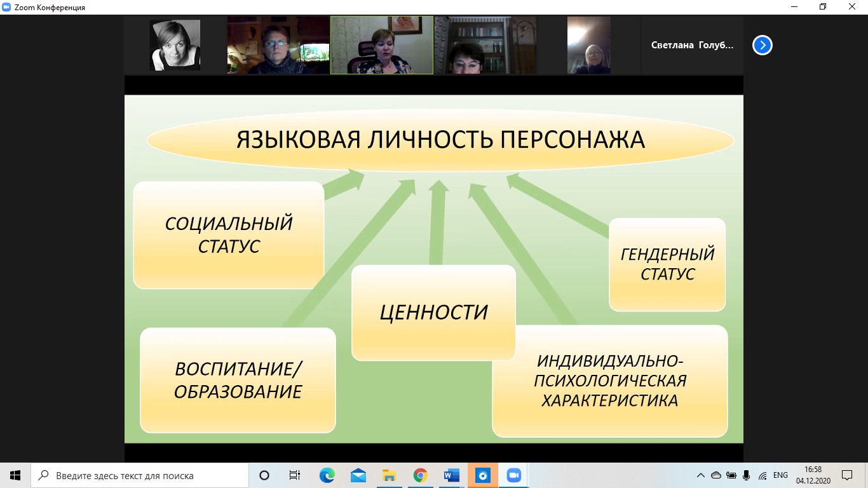Click the ЯЗЫКОВАЯ ЛИЧНОСТЬ ПЕРСОНАЖА title
Image resolution: width=868 pixels, height=488 pixels.
(x=440, y=140)
